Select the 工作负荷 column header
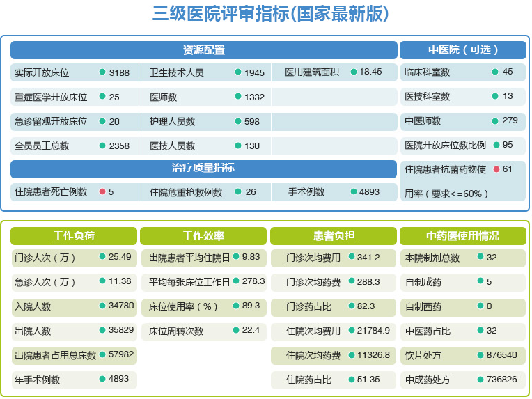532x399 pixels. coord(74,236)
